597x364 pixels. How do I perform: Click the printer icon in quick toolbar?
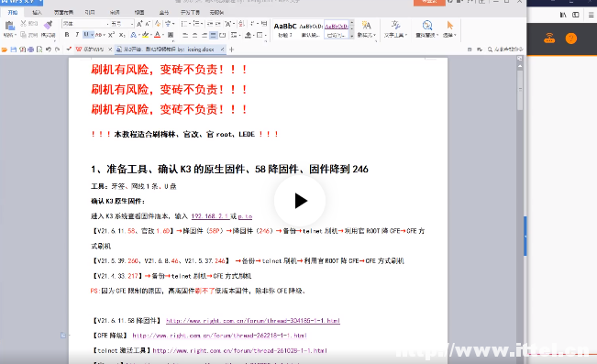coord(31,50)
